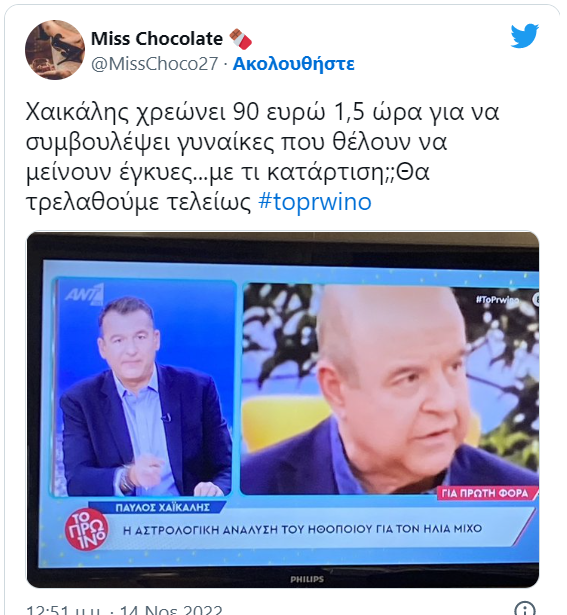The height and width of the screenshot is (615, 567).
Task: Open the @MissChoco27 handle
Action: coord(154,64)
